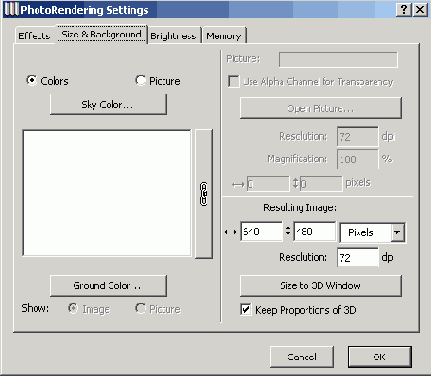Click the question mark help button

[404, 10]
